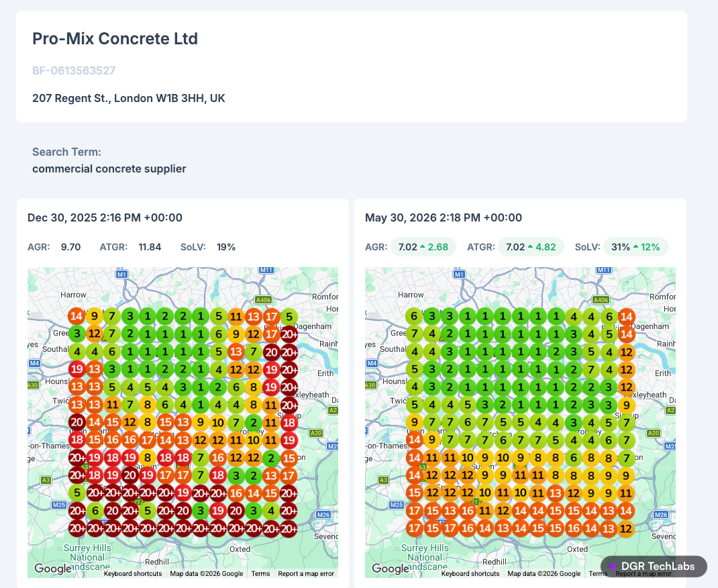
Task: Click the Dagenham label on the Dec 30 map
Action: click(312, 326)
